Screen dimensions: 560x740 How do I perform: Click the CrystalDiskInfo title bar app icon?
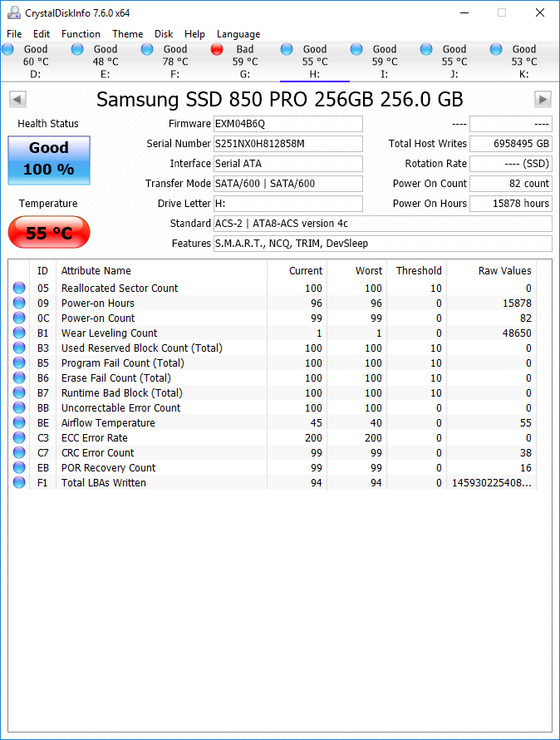(14, 12)
